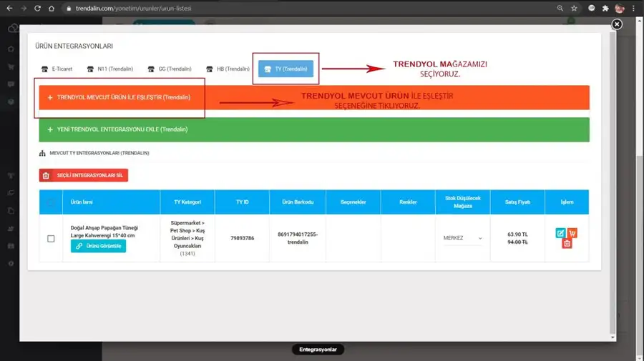Screen dimensions: 644x361
Task: Switch to the GG (Trendalin) tab
Action: (170, 69)
